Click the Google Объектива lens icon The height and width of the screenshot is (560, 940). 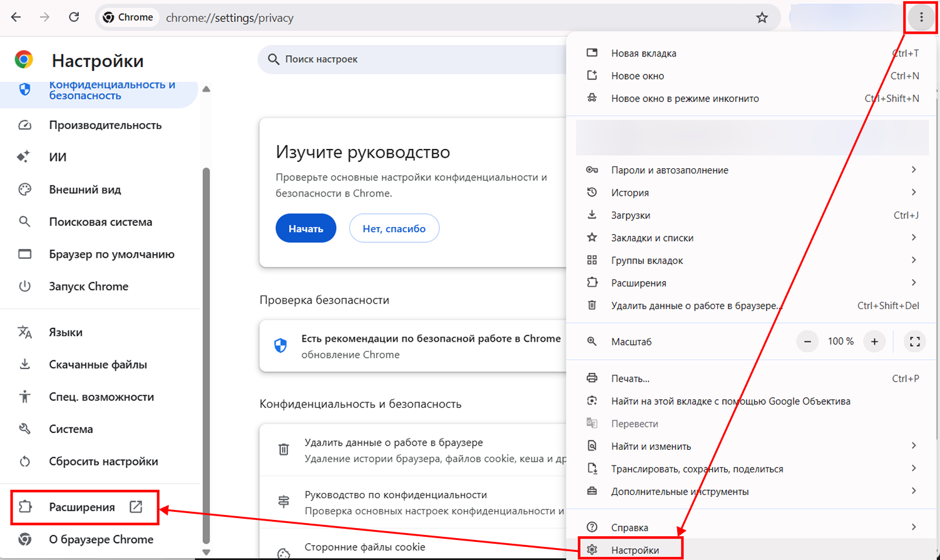(592, 400)
